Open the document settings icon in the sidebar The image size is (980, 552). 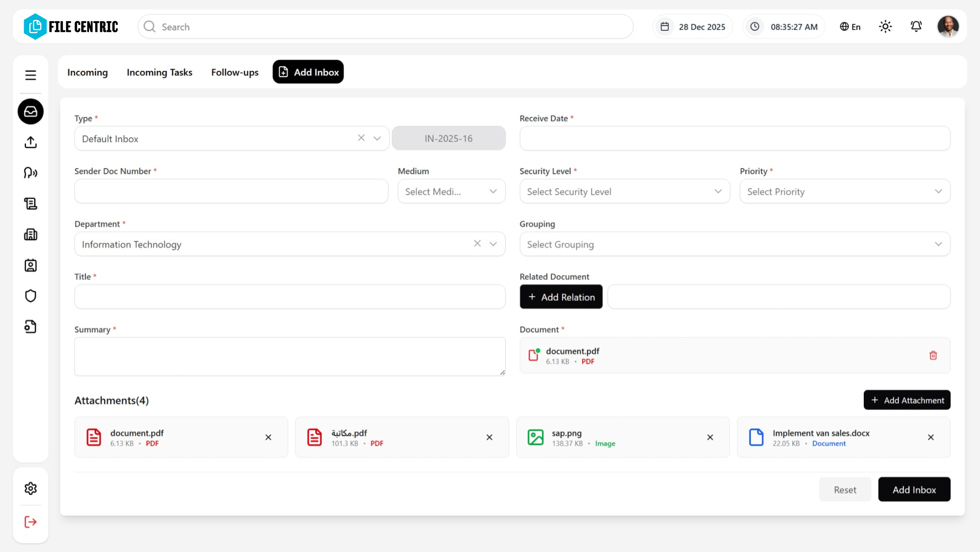click(x=30, y=326)
